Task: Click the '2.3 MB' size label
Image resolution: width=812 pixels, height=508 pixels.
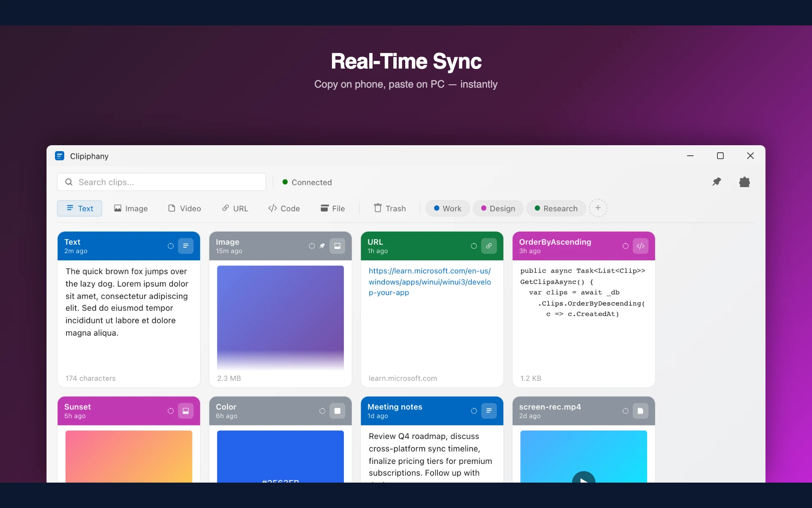Action: point(229,378)
